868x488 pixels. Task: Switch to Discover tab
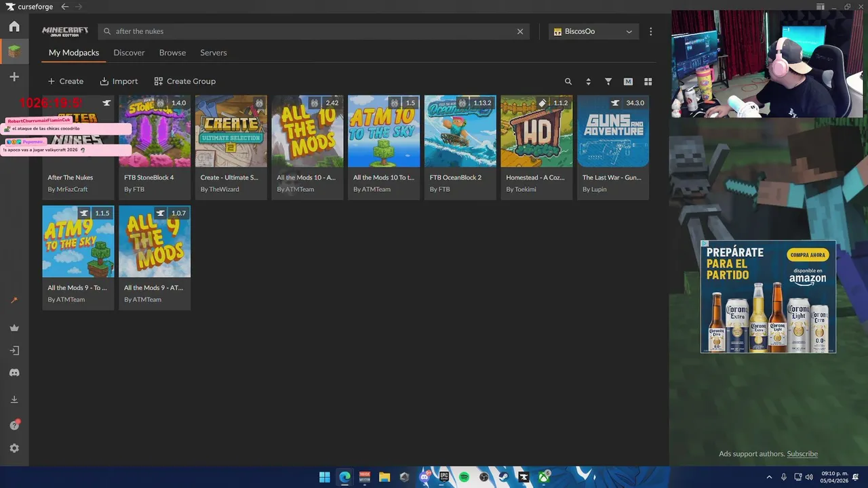[x=129, y=52]
